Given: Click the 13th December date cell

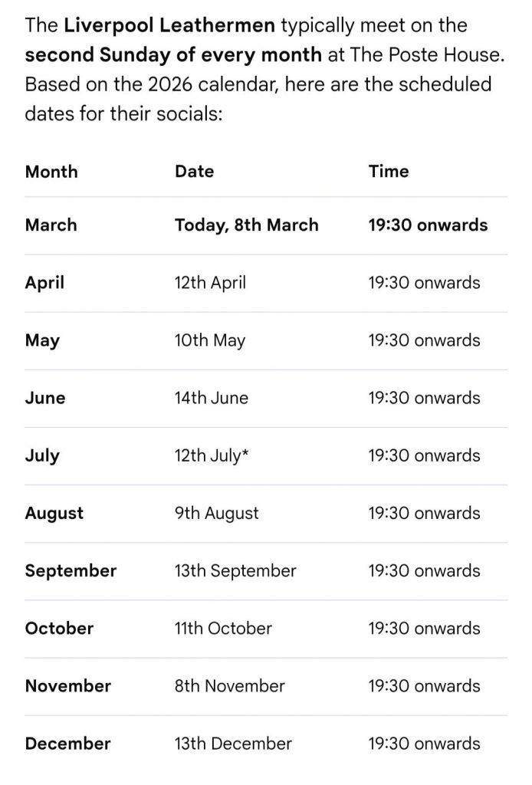Looking at the screenshot, I should point(233,743).
